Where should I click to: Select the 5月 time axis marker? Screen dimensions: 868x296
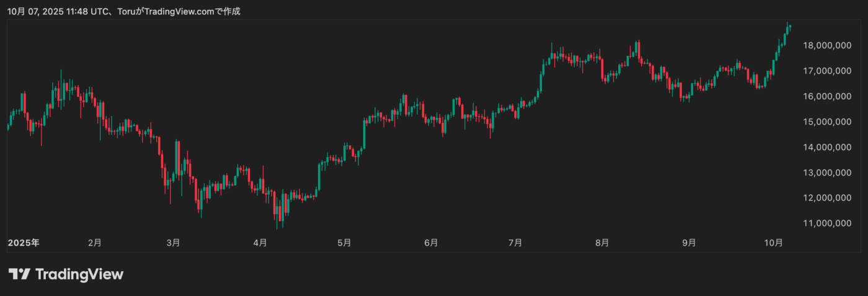[x=344, y=243]
